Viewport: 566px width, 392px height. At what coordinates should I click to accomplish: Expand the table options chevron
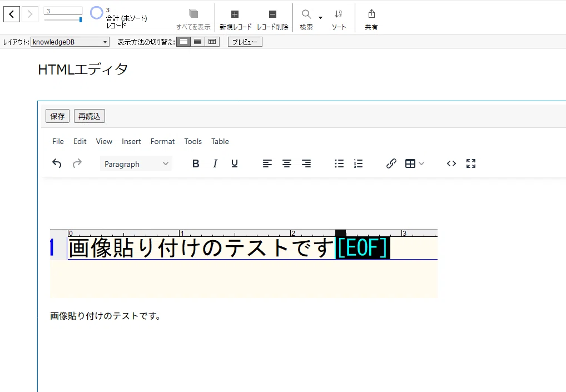(x=421, y=163)
